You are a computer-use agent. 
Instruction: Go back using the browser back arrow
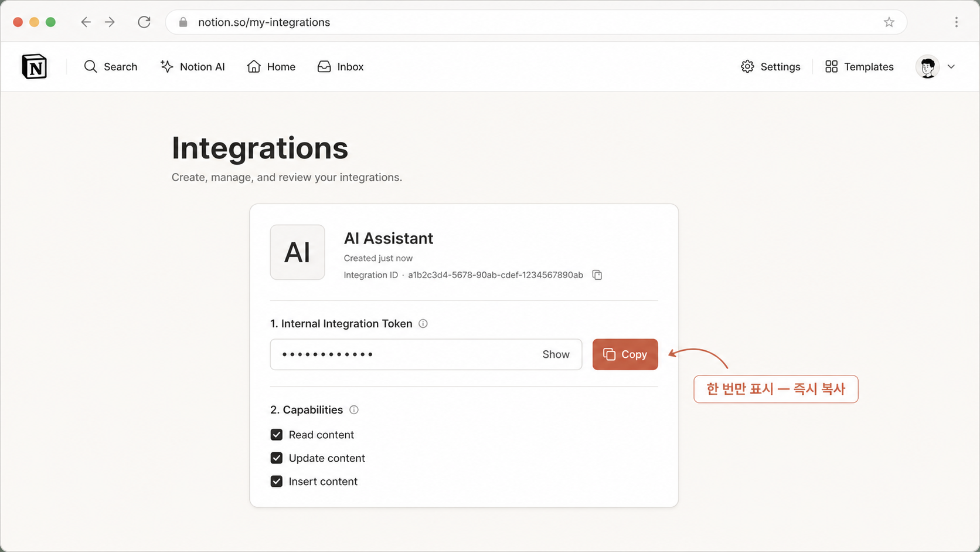(x=86, y=22)
